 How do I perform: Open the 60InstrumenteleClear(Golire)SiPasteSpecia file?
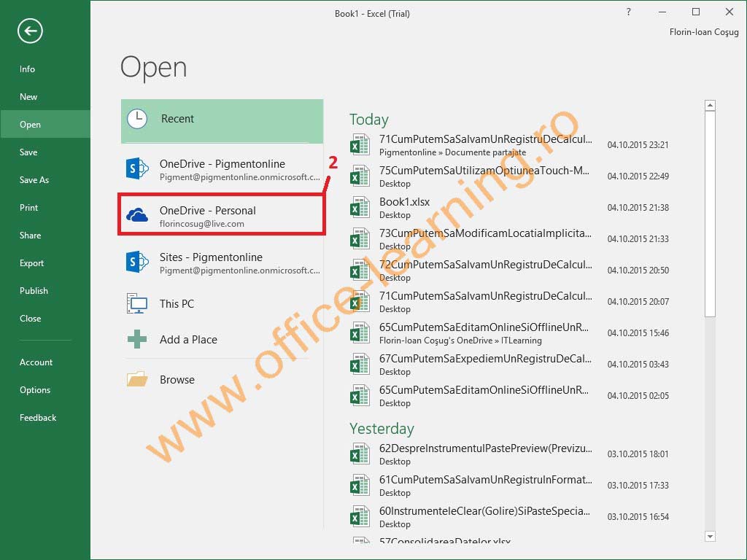tap(510, 517)
